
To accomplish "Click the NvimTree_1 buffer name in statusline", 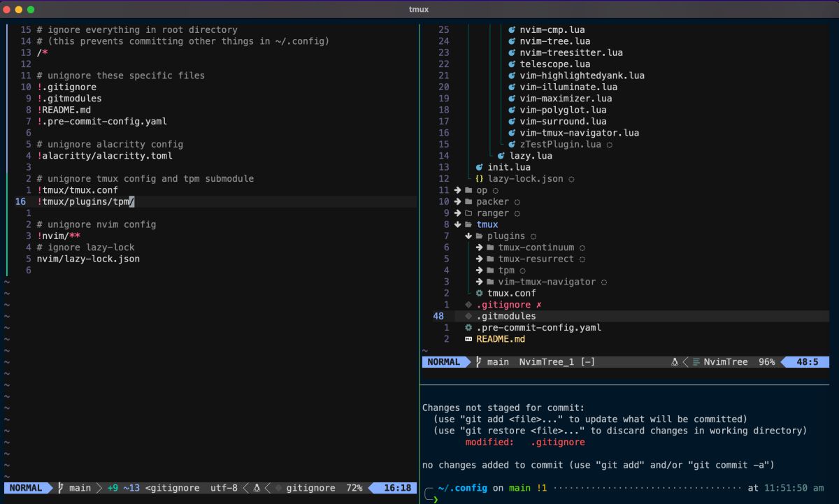I will (x=547, y=362).
